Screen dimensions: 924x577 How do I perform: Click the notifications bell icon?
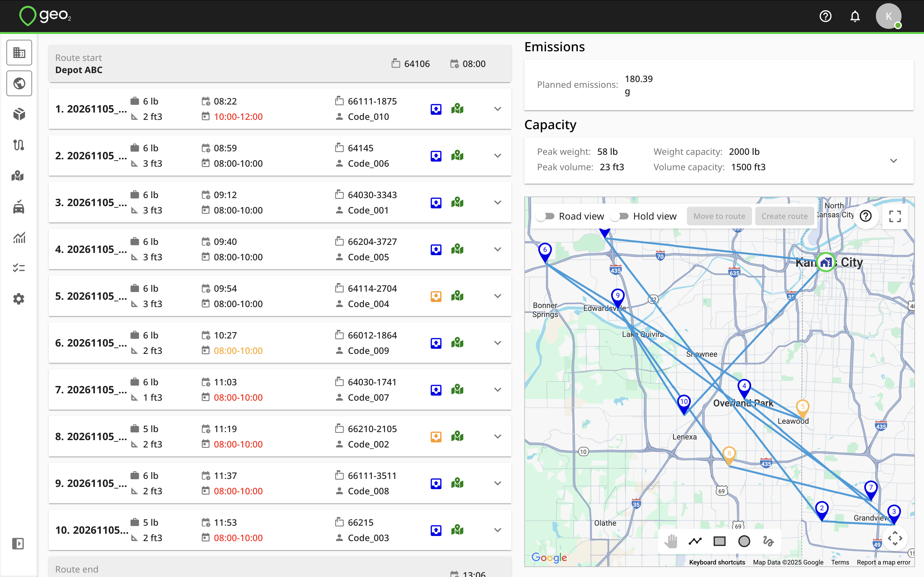pyautogui.click(x=855, y=16)
